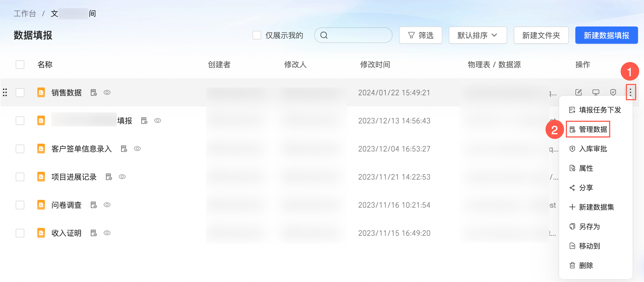644x282 pixels.
Task: Choose 管理数据 from the context menu
Action: click(x=596, y=129)
